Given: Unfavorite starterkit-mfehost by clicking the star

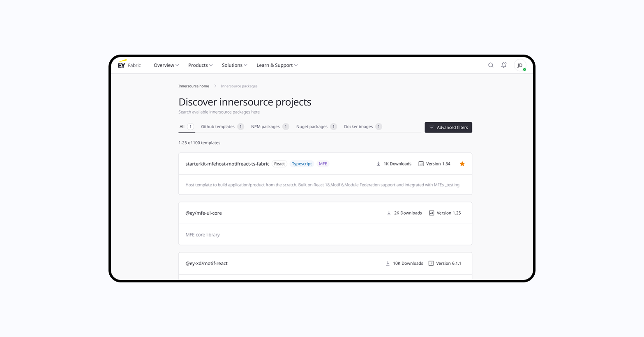Looking at the screenshot, I should pyautogui.click(x=462, y=163).
